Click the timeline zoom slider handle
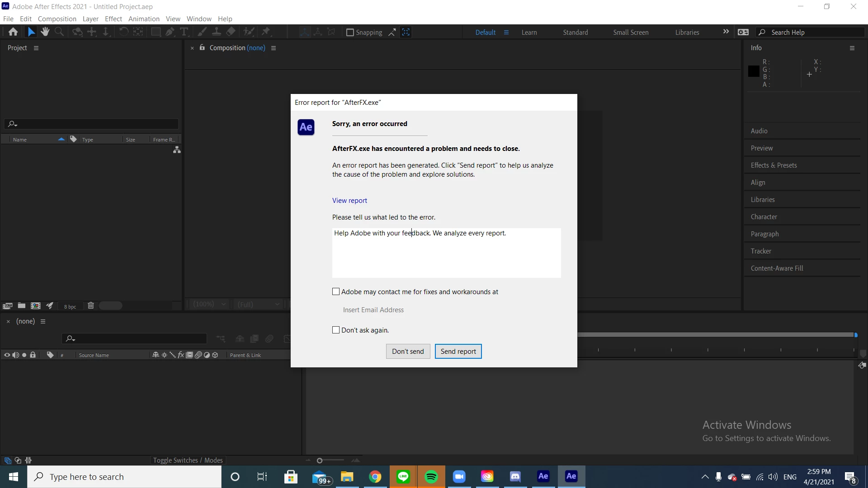The width and height of the screenshot is (868, 488). click(320, 460)
